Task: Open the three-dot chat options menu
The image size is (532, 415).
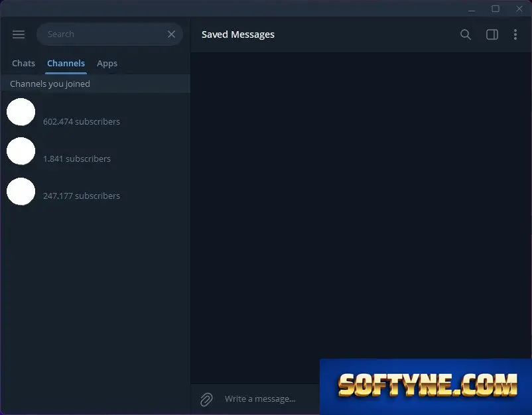Action: [x=515, y=34]
